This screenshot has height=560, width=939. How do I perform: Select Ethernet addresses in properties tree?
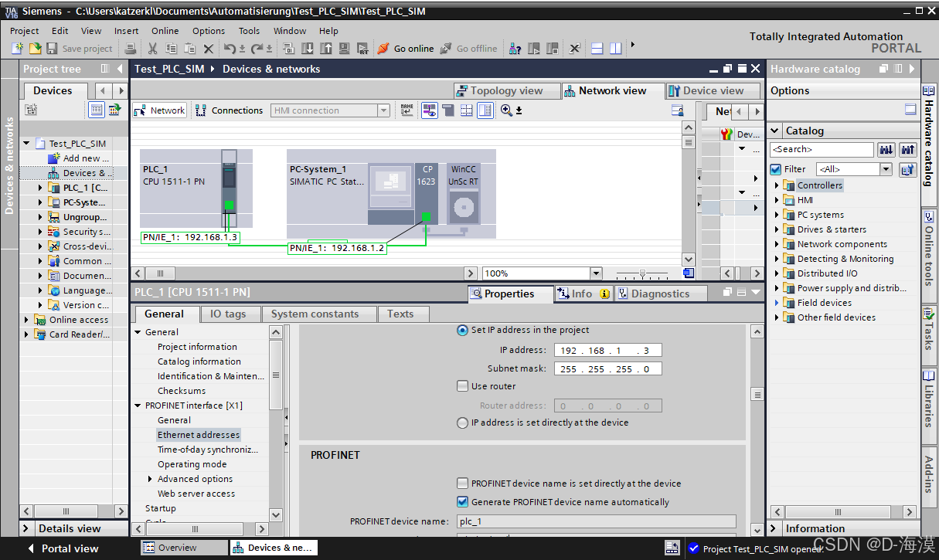[199, 435]
